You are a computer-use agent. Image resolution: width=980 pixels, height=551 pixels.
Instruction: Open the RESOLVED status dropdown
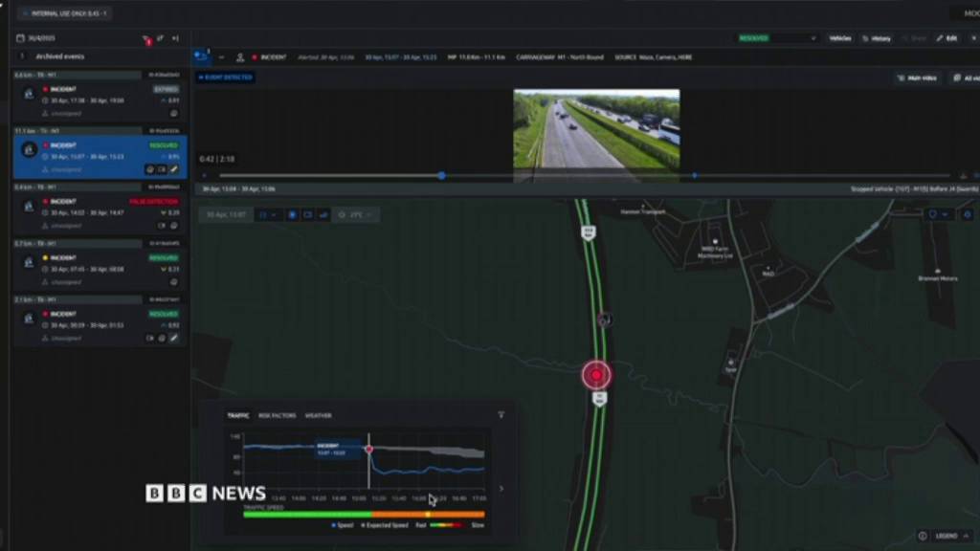tap(777, 38)
